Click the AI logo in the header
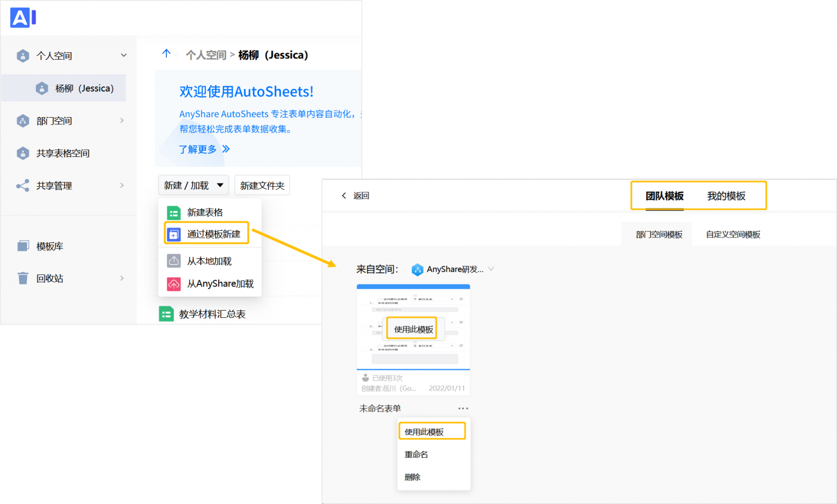The width and height of the screenshot is (837, 504). [23, 18]
